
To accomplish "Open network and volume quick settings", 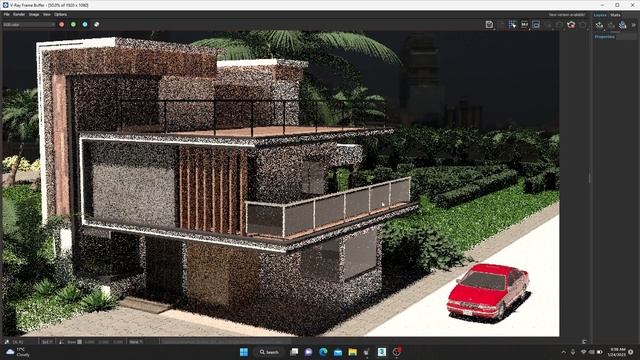I will (591, 352).
